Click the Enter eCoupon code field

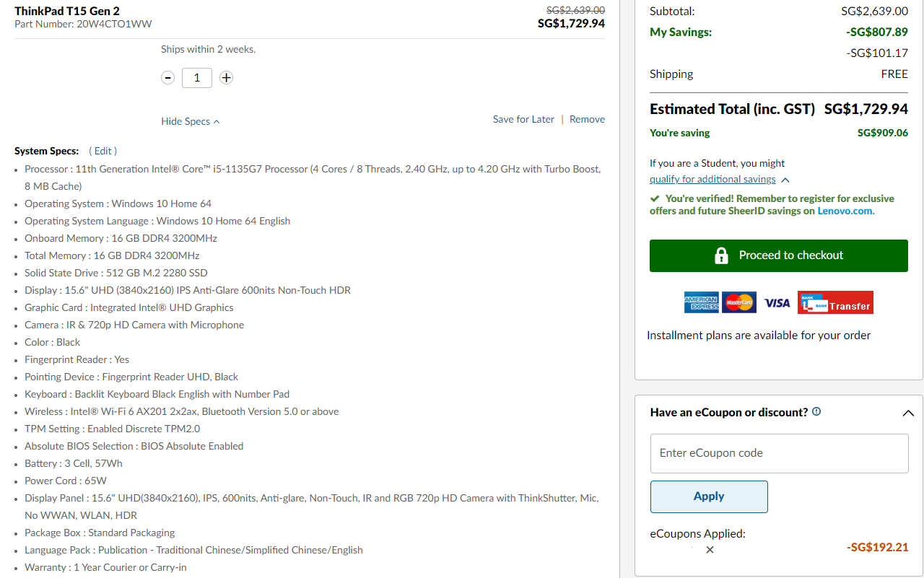[779, 453]
